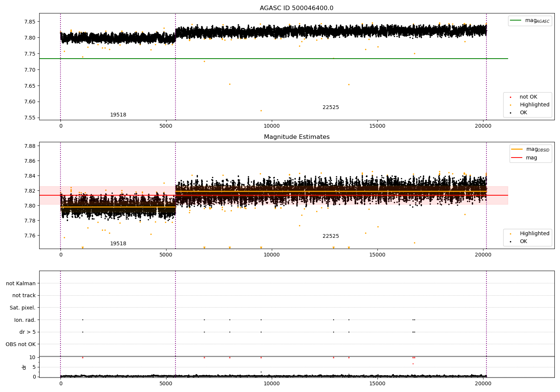Click the 'dr > 5' row label

27,332
